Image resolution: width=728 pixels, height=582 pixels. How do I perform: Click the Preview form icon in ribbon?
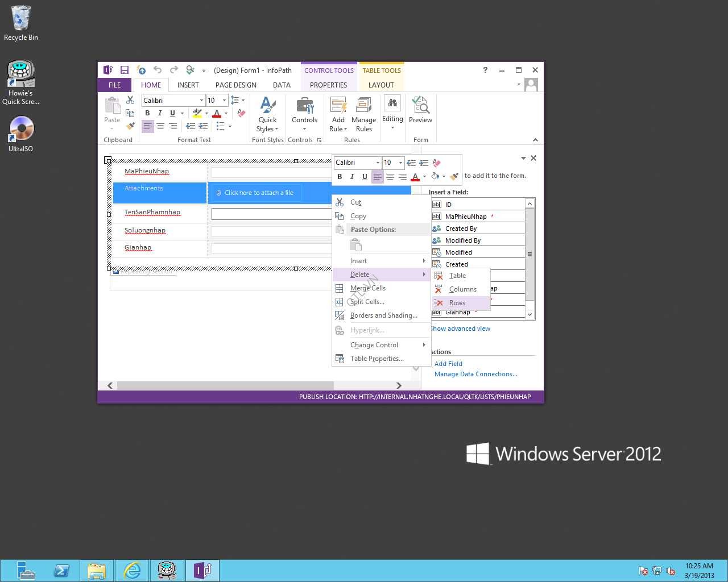click(x=420, y=110)
